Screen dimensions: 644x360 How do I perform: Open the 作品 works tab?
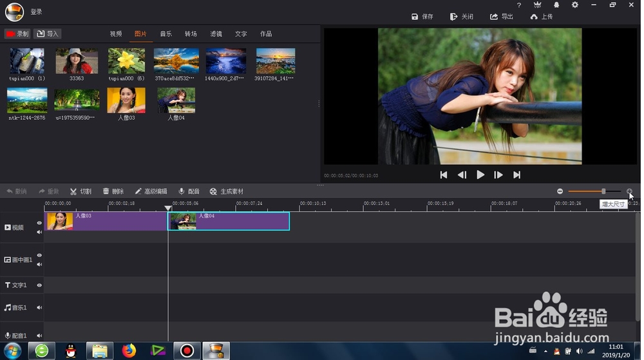tap(266, 33)
